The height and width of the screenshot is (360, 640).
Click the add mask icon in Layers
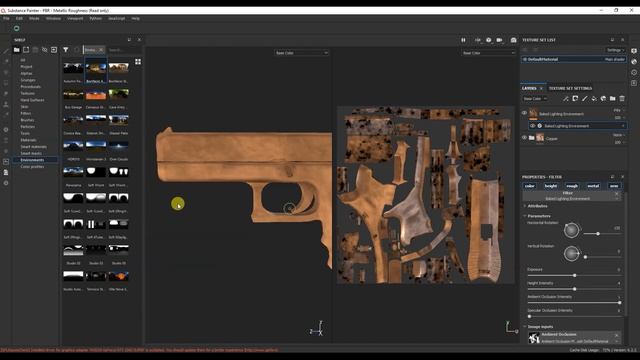pos(575,98)
